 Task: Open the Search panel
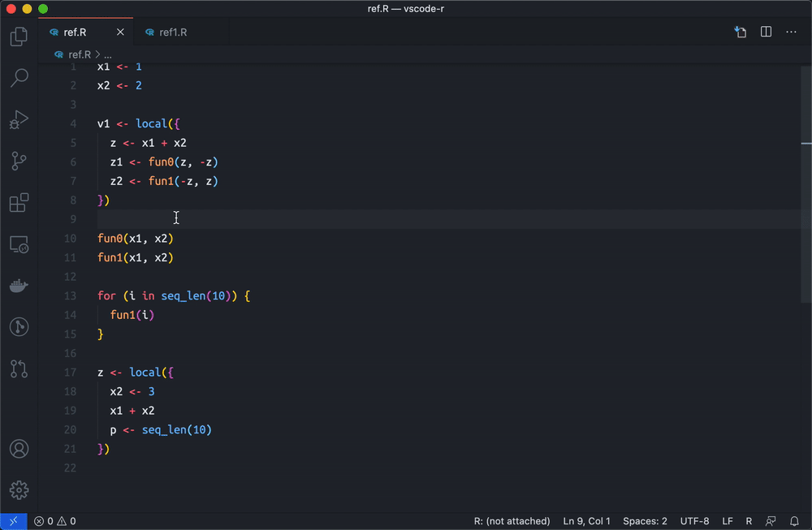click(x=19, y=78)
